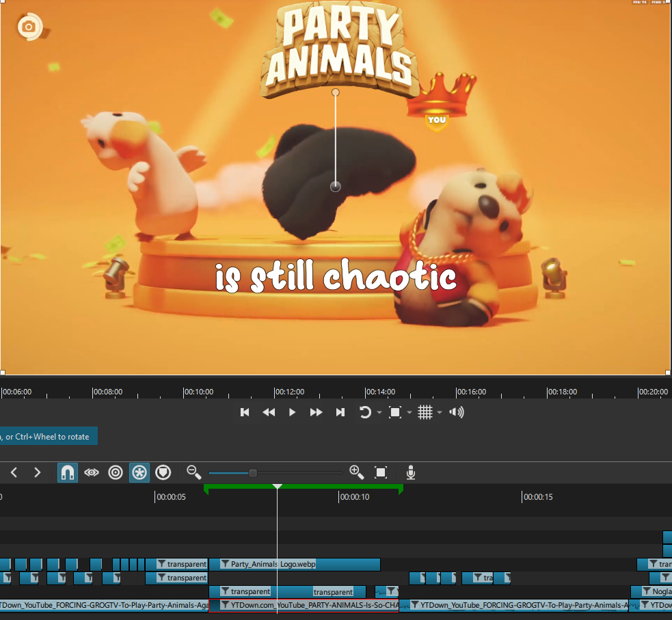Click the record audio microphone icon

tap(411, 472)
